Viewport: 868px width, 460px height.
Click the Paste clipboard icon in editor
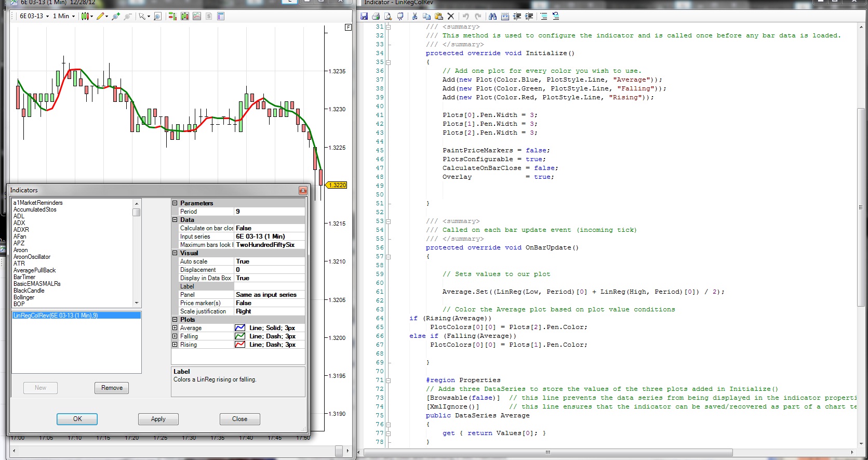[x=438, y=16]
